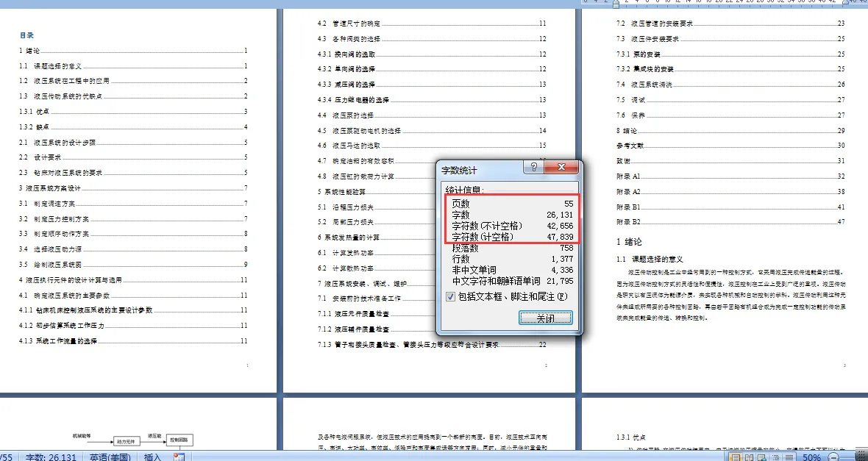This screenshot has height=461, width=868.
Task: Switch to Print Layout view in status bar
Action: [736, 457]
